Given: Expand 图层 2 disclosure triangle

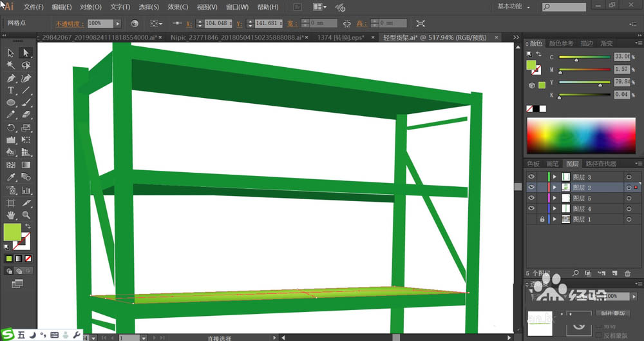Looking at the screenshot, I should coord(554,188).
